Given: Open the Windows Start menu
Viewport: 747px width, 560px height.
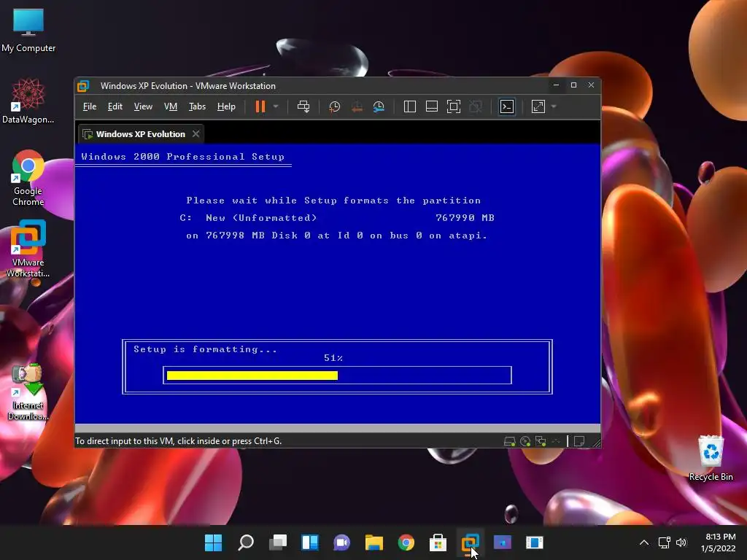Looking at the screenshot, I should [214, 542].
